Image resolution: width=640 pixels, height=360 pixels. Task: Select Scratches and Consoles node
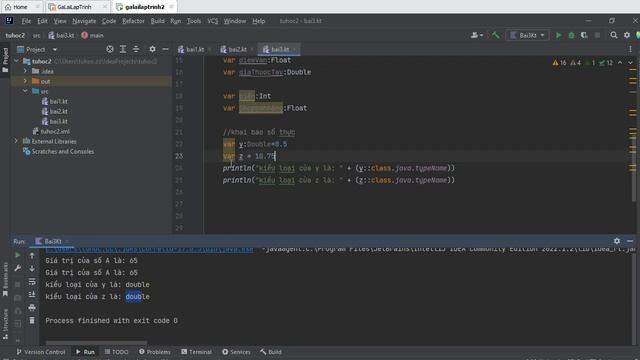[x=58, y=151]
